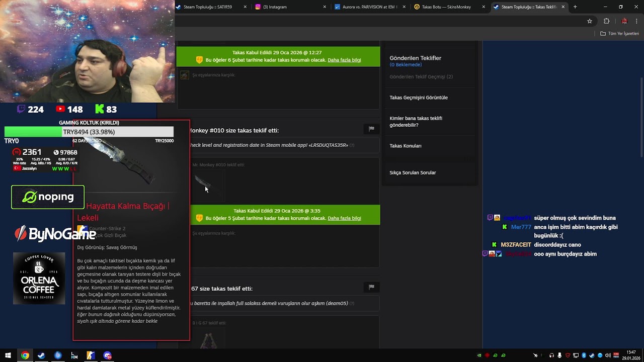This screenshot has height=362, width=644.
Task: Open Chrome from the Windows taskbar
Action: (25, 355)
